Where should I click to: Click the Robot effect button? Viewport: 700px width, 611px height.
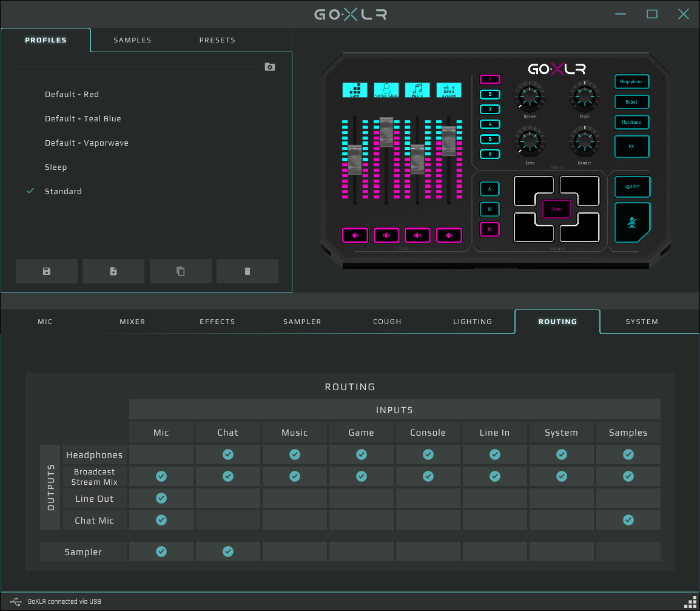click(x=631, y=102)
